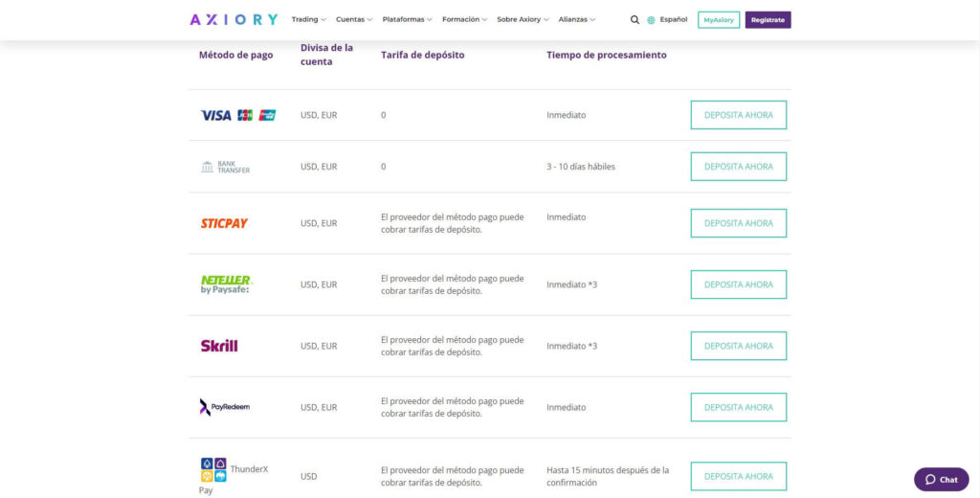The width and height of the screenshot is (980, 498).
Task: Click the Neteller by Paysafe logo
Action: tap(225, 284)
